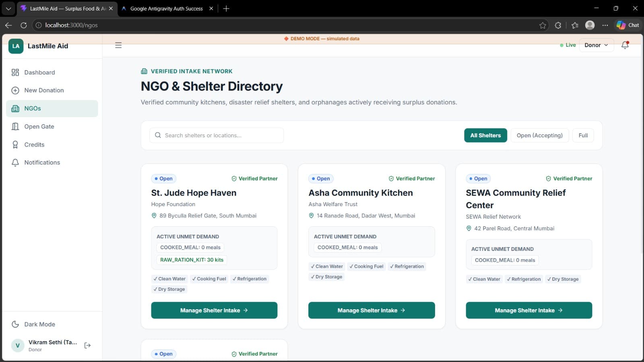Open Notifications in sidebar
The image size is (644, 362).
coord(52,162)
